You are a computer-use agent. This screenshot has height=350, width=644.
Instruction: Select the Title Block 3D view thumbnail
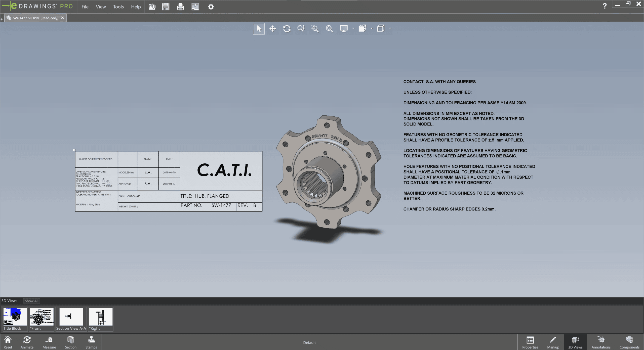click(x=15, y=319)
